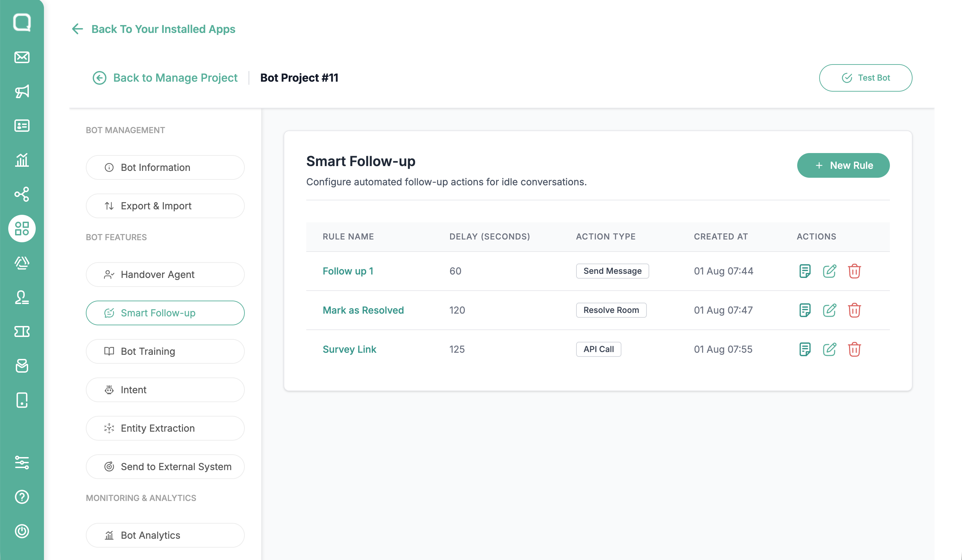View details of Follow up 1 rule

[x=805, y=271]
